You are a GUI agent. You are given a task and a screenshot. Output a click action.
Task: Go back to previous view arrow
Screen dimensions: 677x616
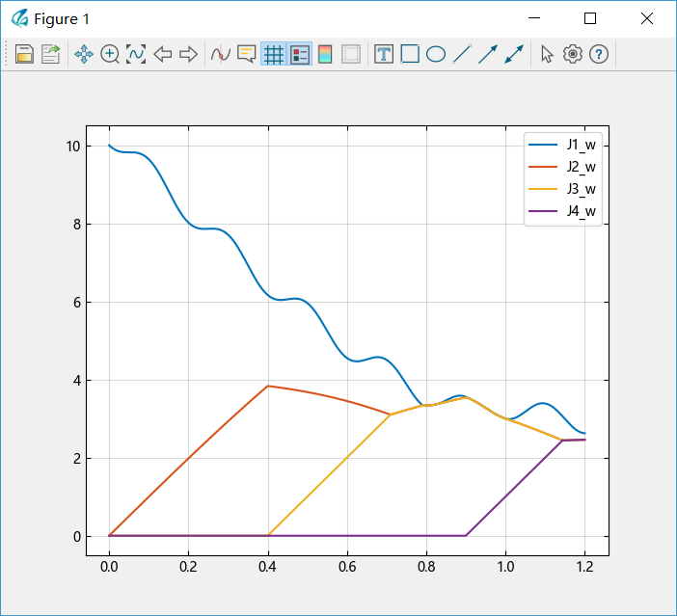coord(162,54)
